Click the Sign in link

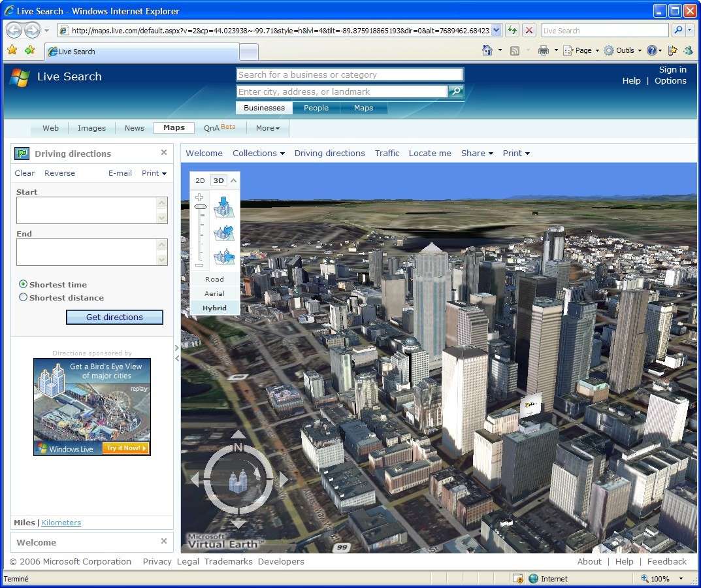[x=672, y=70]
